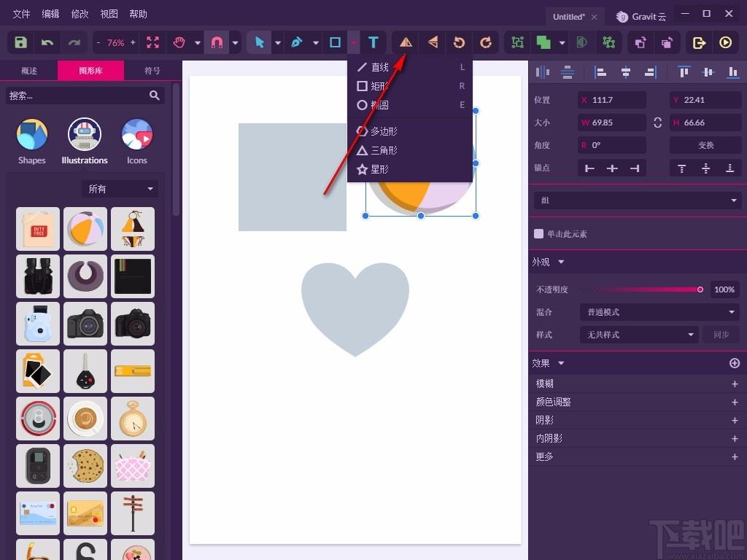Image resolution: width=747 pixels, height=560 pixels.
Task: Set vertical anchor to top
Action: click(682, 168)
